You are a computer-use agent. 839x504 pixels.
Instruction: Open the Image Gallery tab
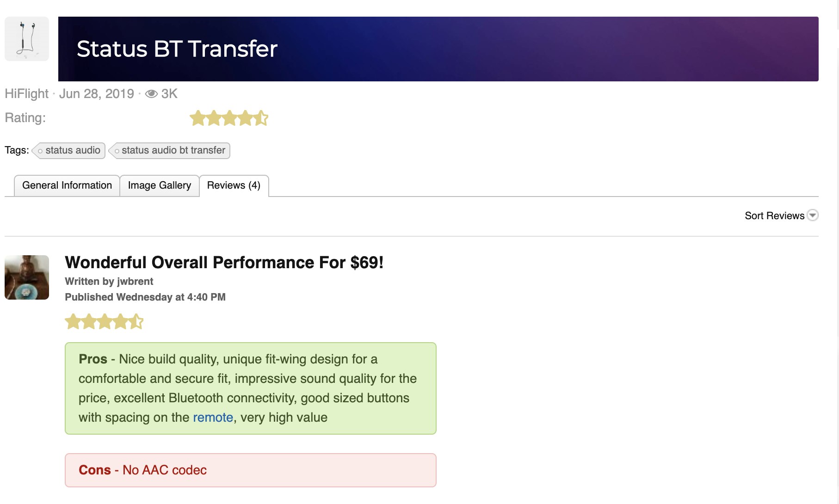tap(160, 185)
